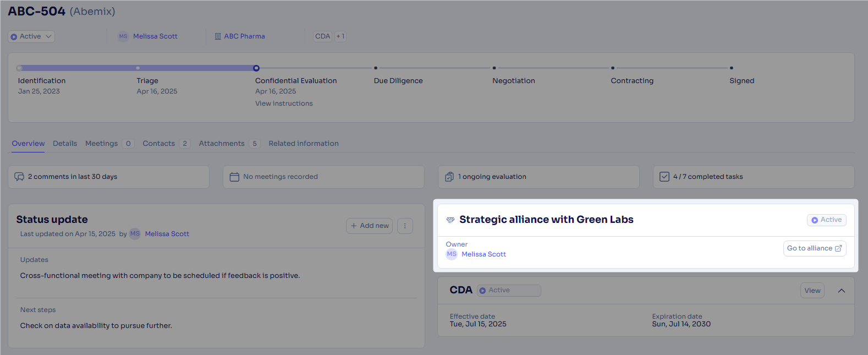Viewport: 868px width, 355px height.
Task: Click Add new status update button
Action: [369, 226]
